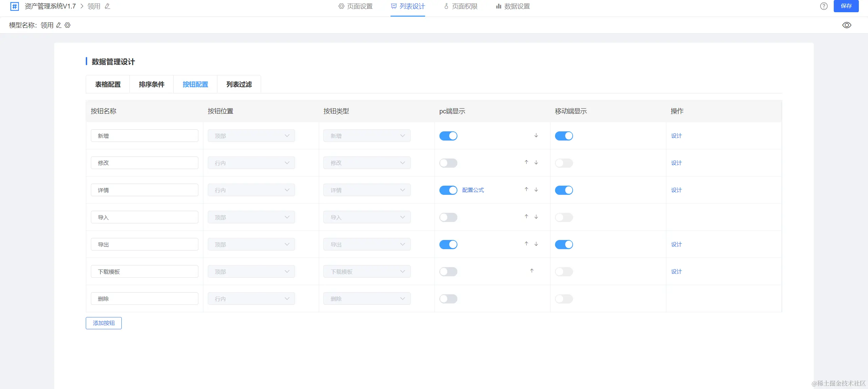Disable 移动端显示 toggle for 导出
The image size is (868, 389).
(564, 244)
